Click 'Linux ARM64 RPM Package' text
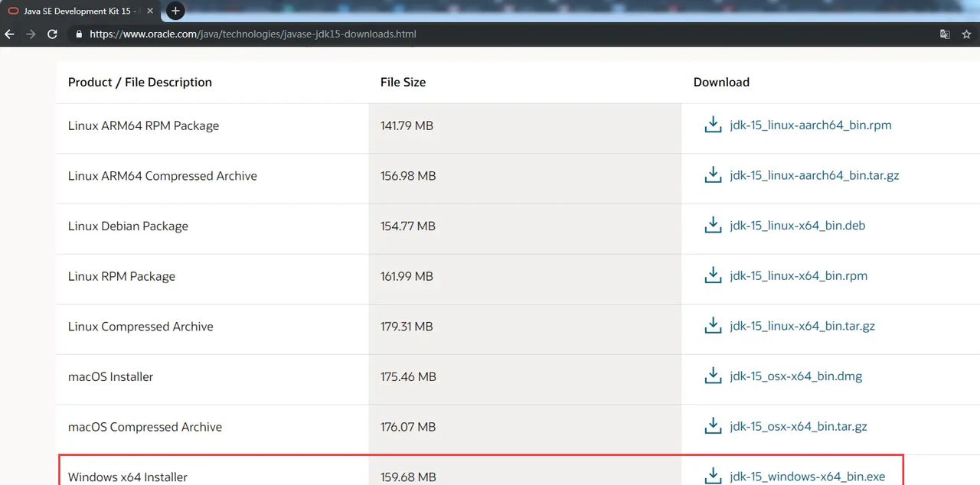 (143, 125)
